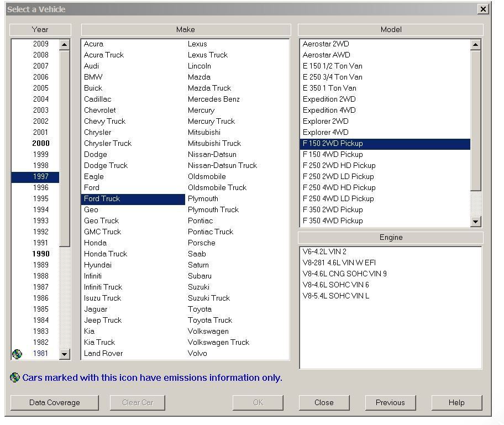Click the Year list scroll up arrow
Viewport: 504px width, 425px height.
point(65,45)
